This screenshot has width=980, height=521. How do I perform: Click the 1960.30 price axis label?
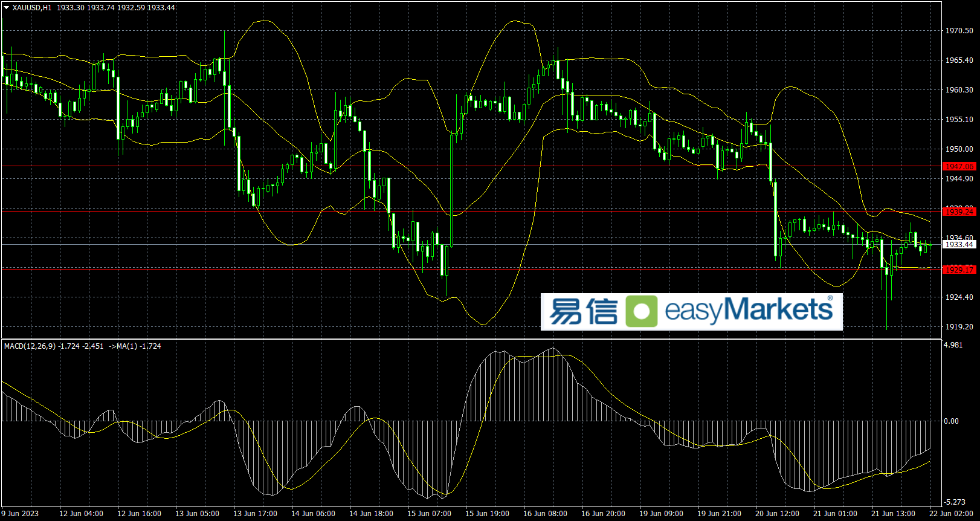(959, 90)
